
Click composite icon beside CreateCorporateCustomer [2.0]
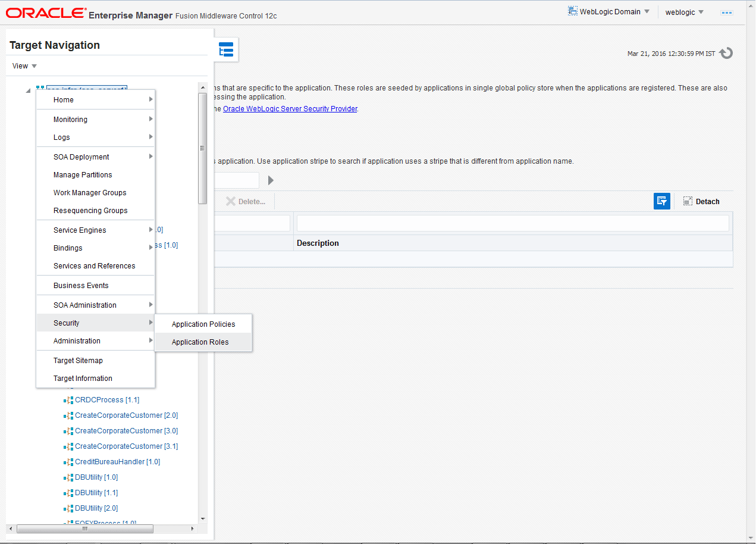coord(68,415)
